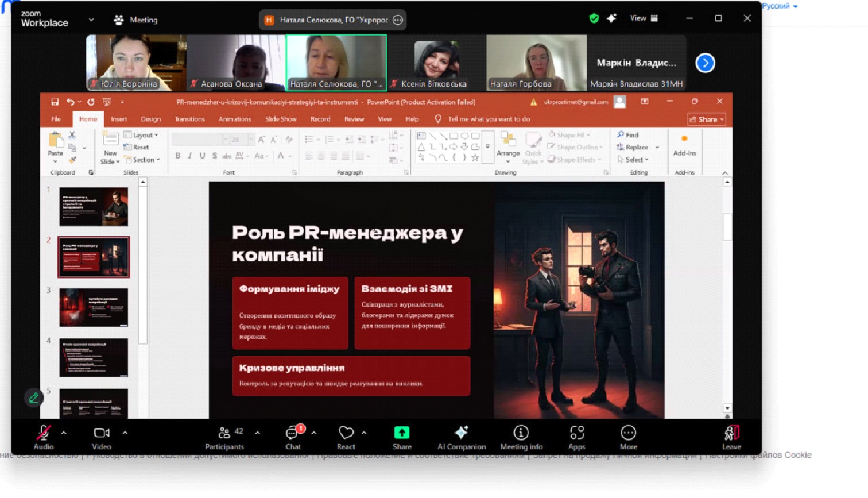Expand audio settings arrow next to Audio
Screen dimensions: 868x498
click(64, 433)
